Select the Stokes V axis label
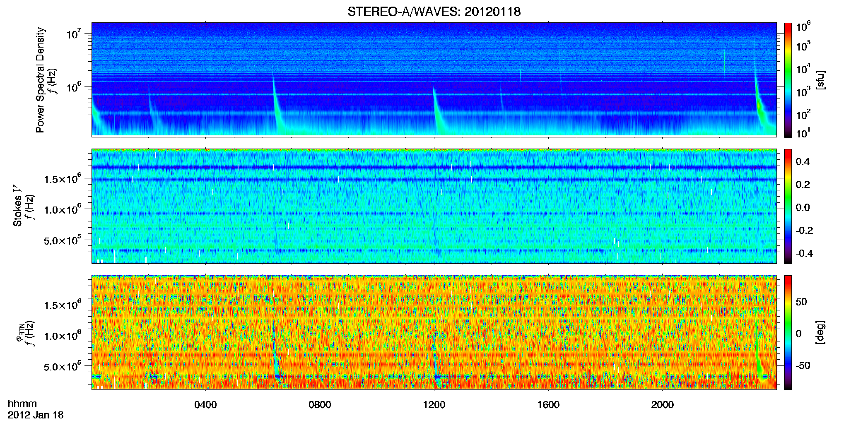Screen dimensions: 868x447 tap(18, 206)
